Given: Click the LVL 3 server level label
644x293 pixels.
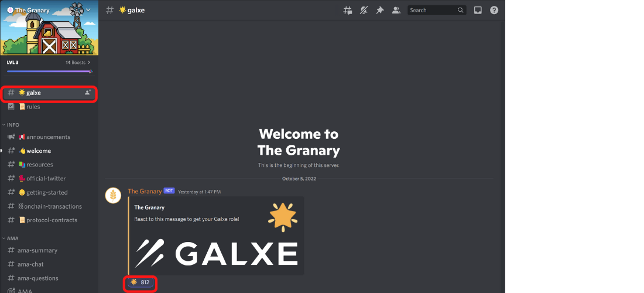Looking at the screenshot, I should pos(13,63).
